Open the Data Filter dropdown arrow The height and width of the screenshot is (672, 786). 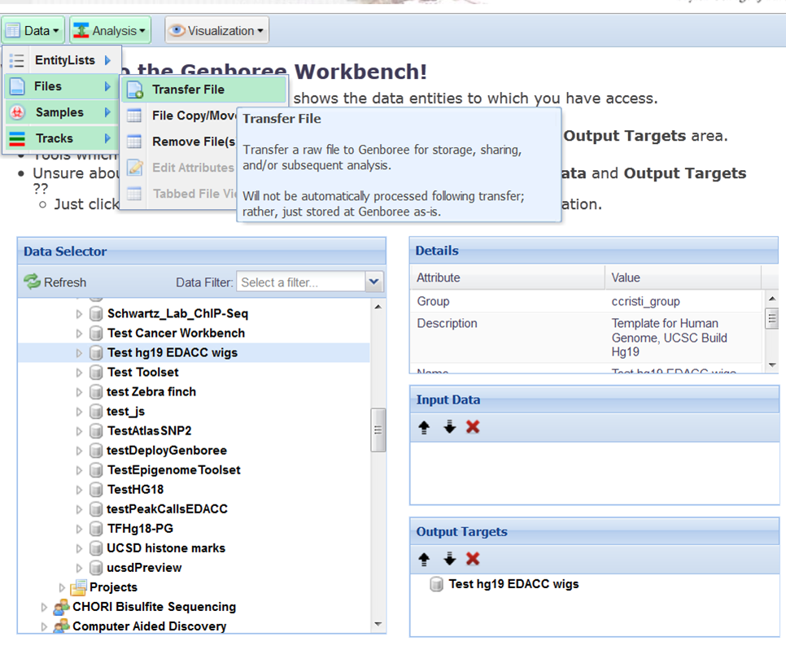pos(373,282)
